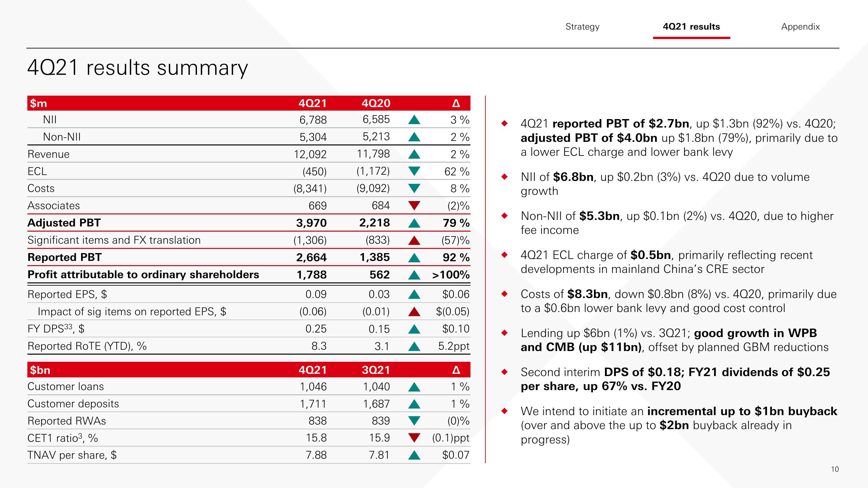
Task: Click the 5.2ppt delta value
Action: click(x=454, y=346)
